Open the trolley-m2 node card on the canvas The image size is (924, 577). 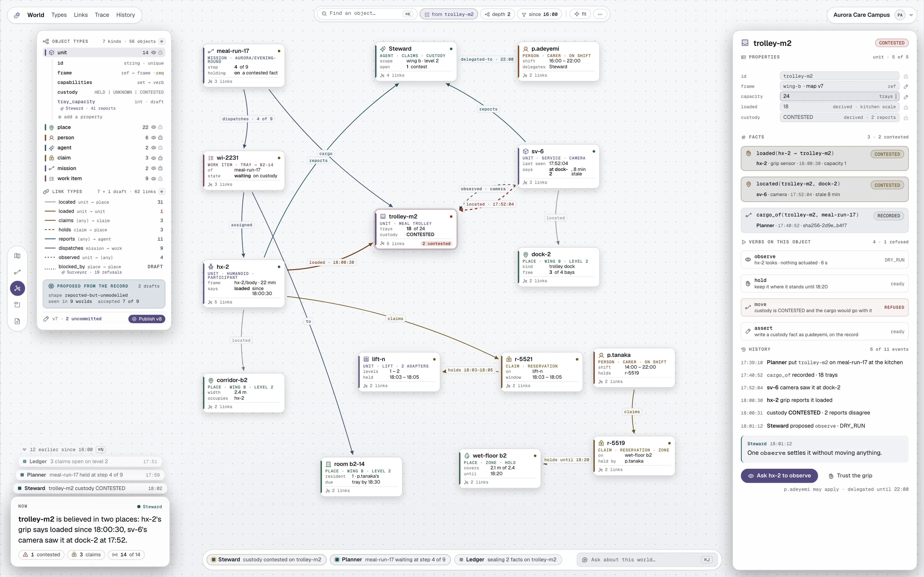416,229
